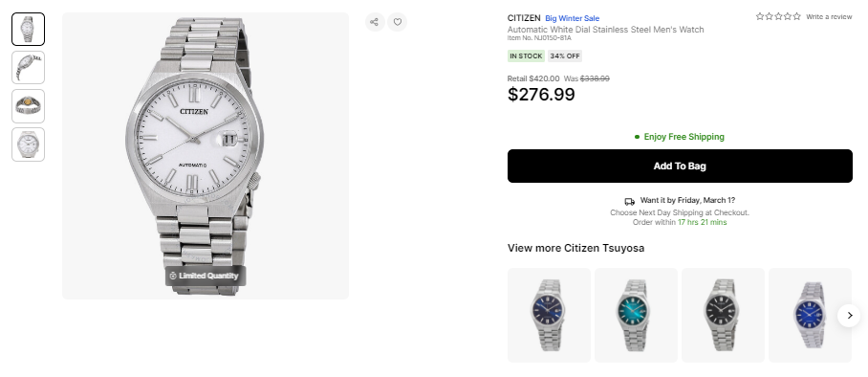
Task: Add the watch to bag
Action: [x=680, y=166]
